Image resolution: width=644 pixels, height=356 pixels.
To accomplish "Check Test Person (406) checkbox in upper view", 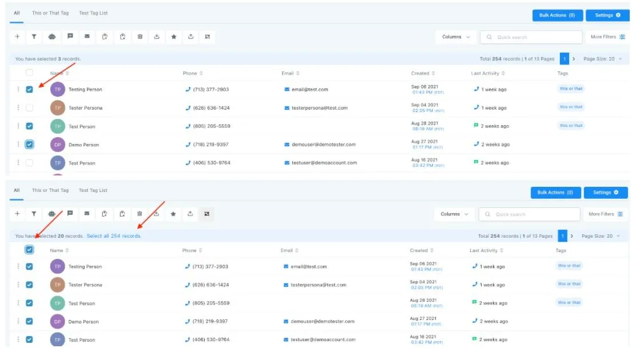I will coord(29,163).
